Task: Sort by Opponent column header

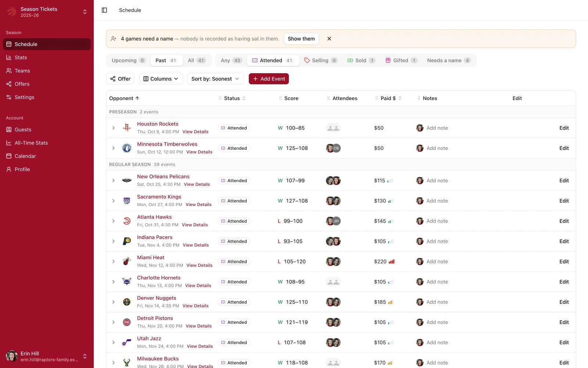Action: pos(124,98)
